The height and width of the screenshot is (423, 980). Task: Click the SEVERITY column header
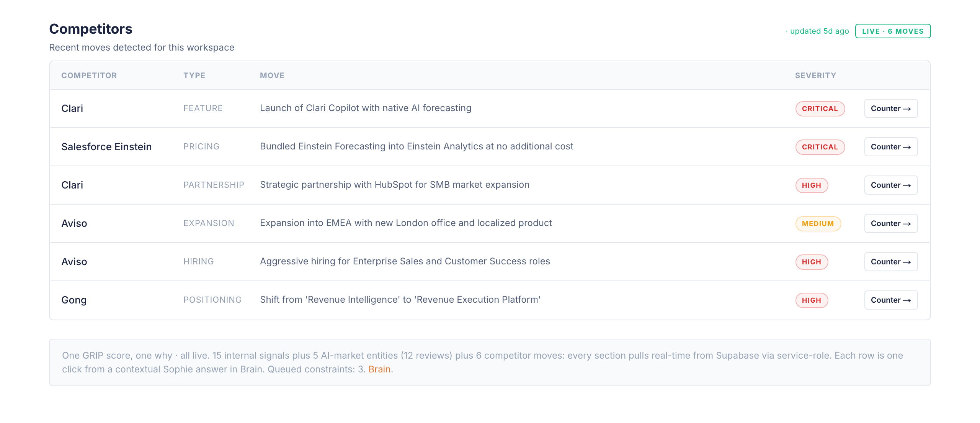coord(815,75)
